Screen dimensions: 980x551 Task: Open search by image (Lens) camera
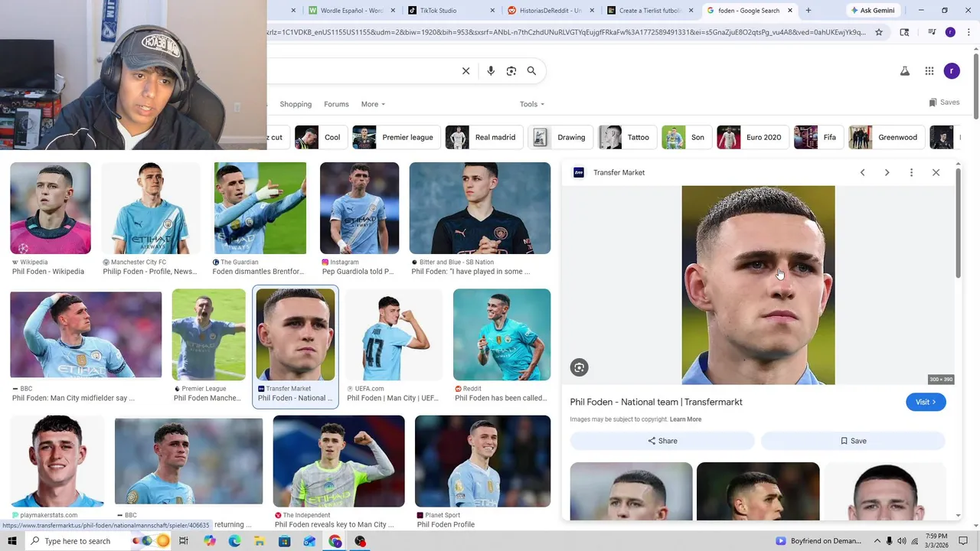coord(511,71)
